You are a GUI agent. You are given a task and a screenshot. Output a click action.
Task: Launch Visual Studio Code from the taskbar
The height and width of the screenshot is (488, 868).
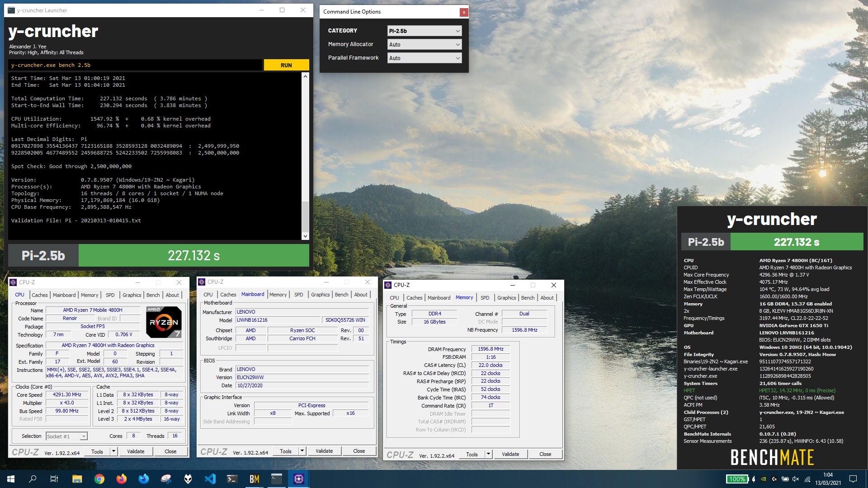[210, 479]
